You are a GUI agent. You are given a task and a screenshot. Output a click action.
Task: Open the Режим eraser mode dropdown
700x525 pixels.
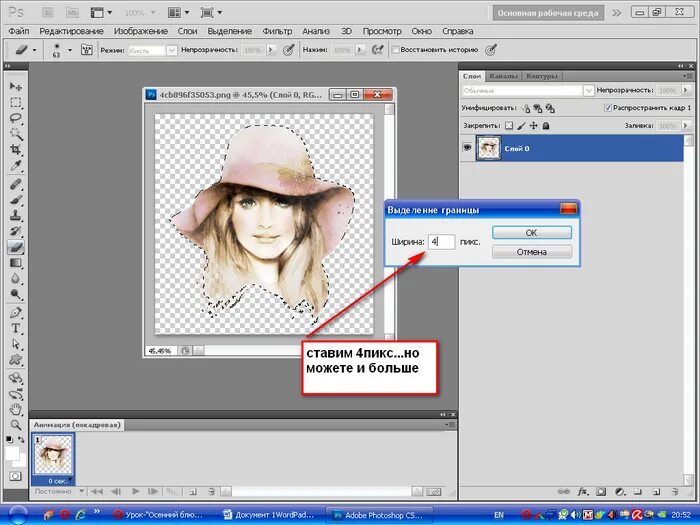click(172, 50)
